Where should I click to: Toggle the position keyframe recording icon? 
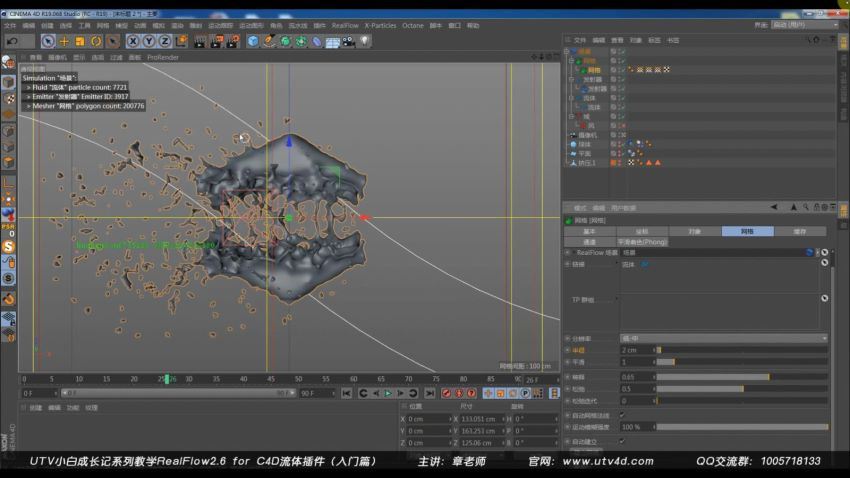[488, 393]
